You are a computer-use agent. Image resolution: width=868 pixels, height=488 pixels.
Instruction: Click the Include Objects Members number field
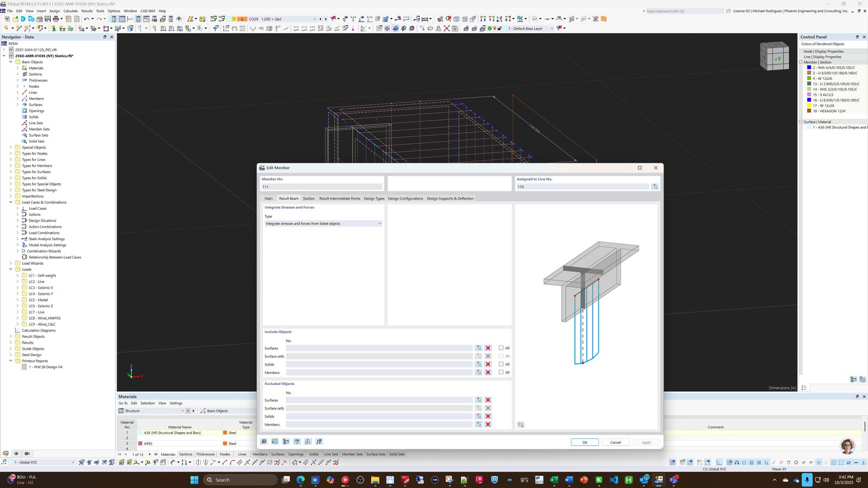[379, 373]
